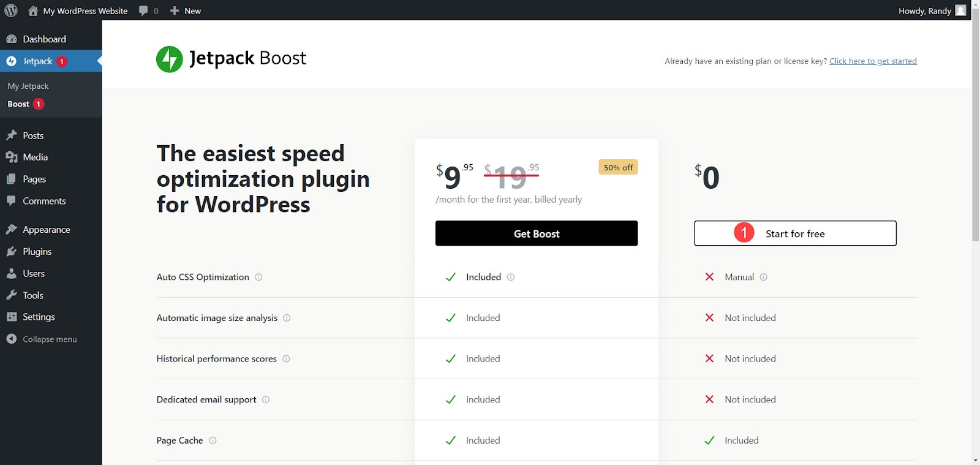
Task: Click info icon next to Included for Auto CSS
Action: click(511, 277)
